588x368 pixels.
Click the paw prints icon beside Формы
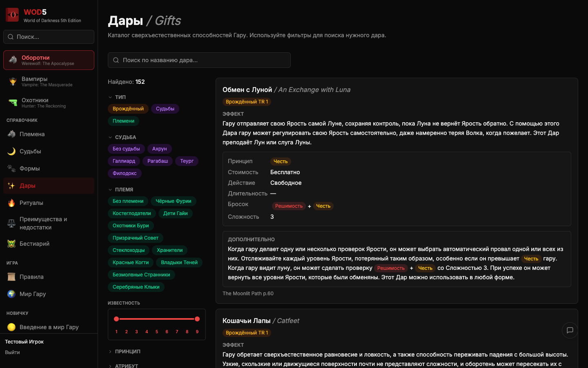(11, 168)
